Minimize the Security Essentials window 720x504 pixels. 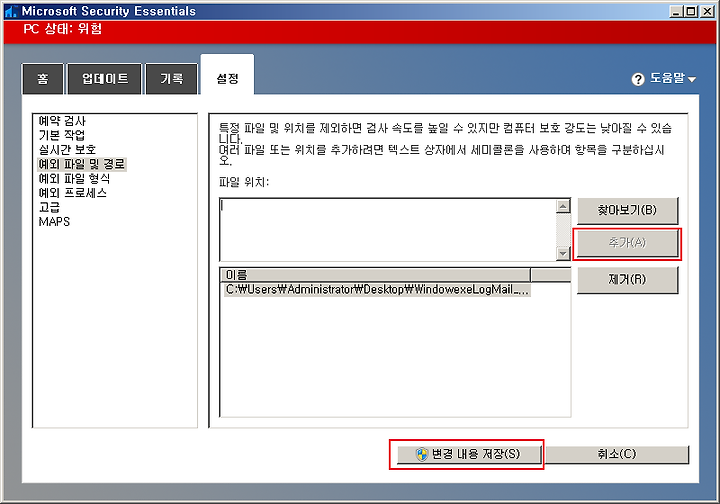675,11
